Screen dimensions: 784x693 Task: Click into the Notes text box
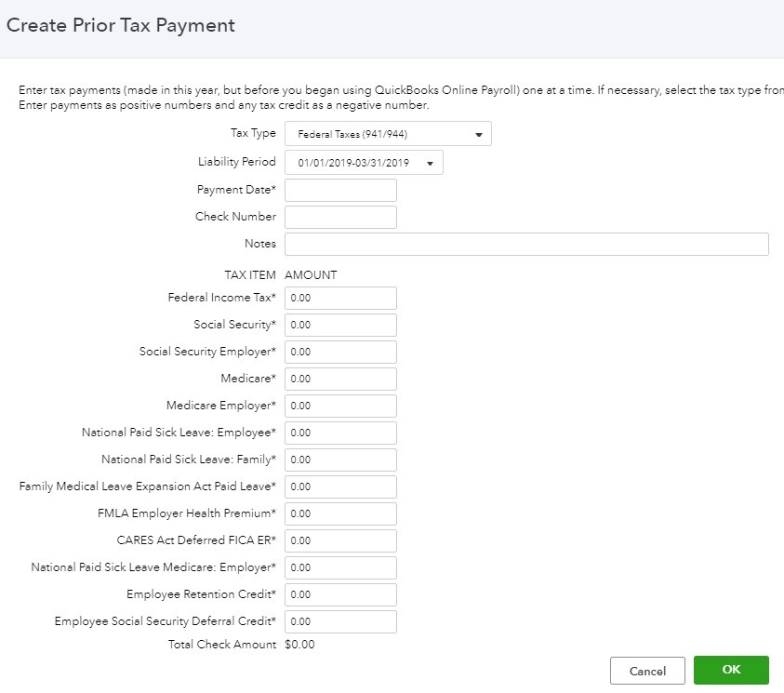click(526, 244)
